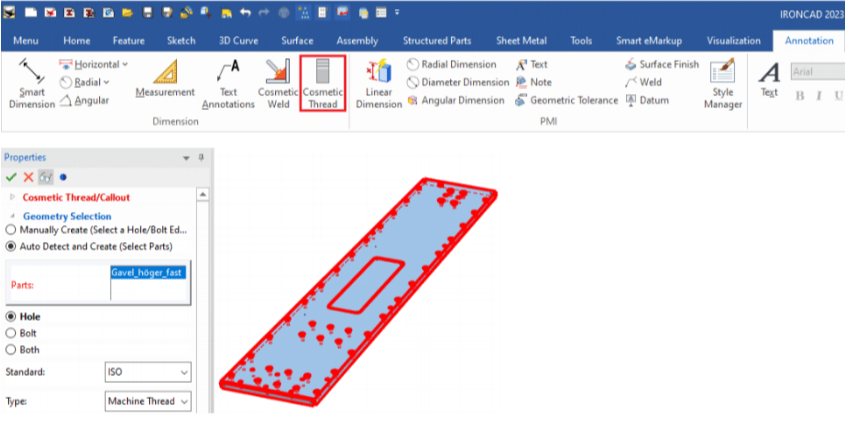Activate the Cosmetic Weld tool
Viewport: 846px width, 422px height.
coord(278,84)
